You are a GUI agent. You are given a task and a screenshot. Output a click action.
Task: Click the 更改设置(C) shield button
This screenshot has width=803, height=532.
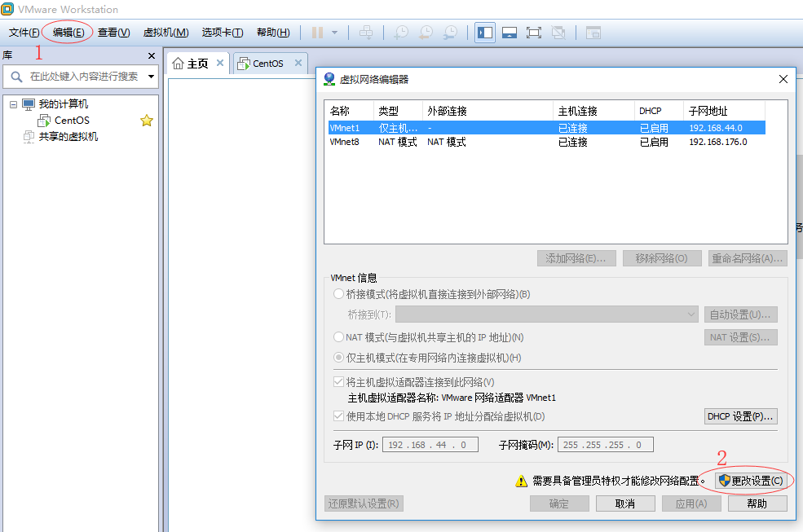751,481
